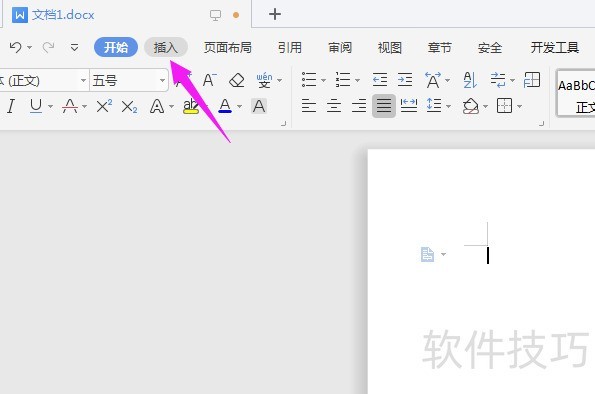595x394 pixels.
Task: Toggle subscript formatting
Action: (x=129, y=107)
